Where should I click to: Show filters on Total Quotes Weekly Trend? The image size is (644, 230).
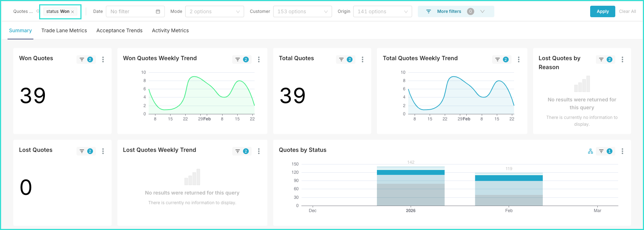coord(498,59)
